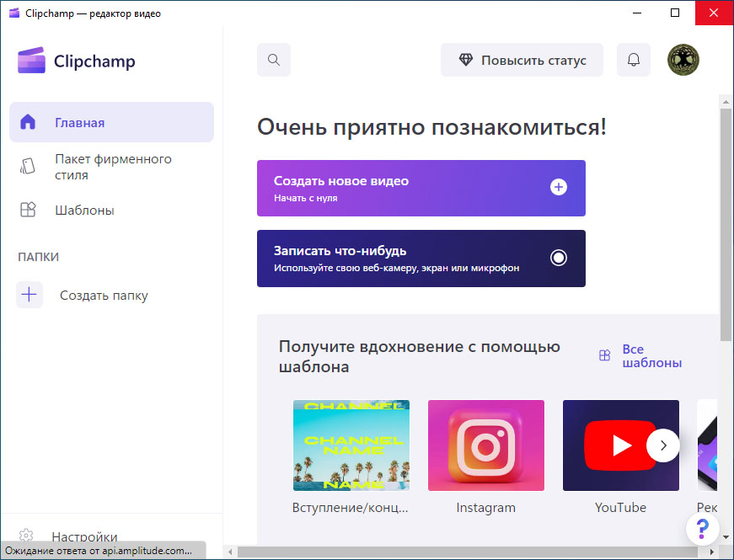Click the vertical scrollbar thumb
Image resolution: width=734 pixels, height=560 pixels.
coord(726,225)
